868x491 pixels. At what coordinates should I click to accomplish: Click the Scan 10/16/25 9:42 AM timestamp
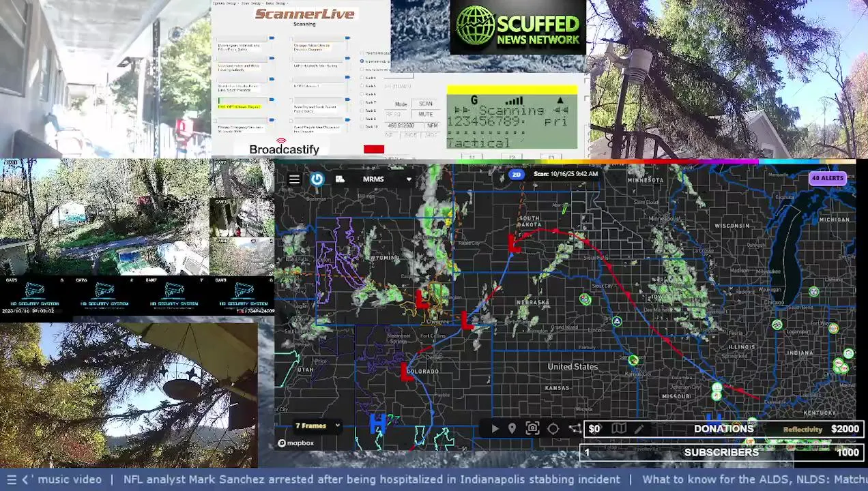[x=565, y=174]
